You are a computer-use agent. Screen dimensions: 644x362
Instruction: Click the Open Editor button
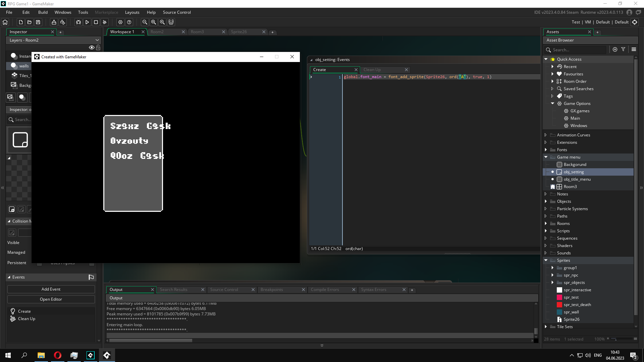coord(51,299)
